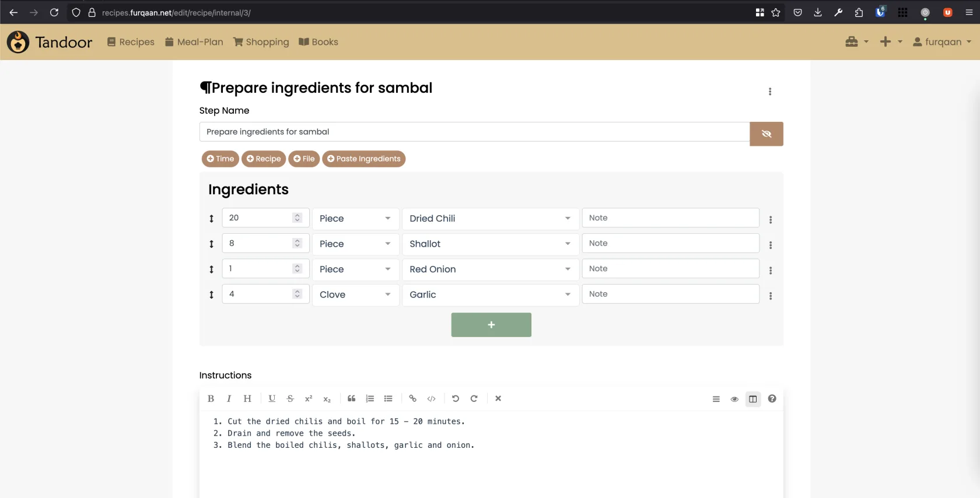Click the Bold formatting icon in editor

tap(211, 399)
